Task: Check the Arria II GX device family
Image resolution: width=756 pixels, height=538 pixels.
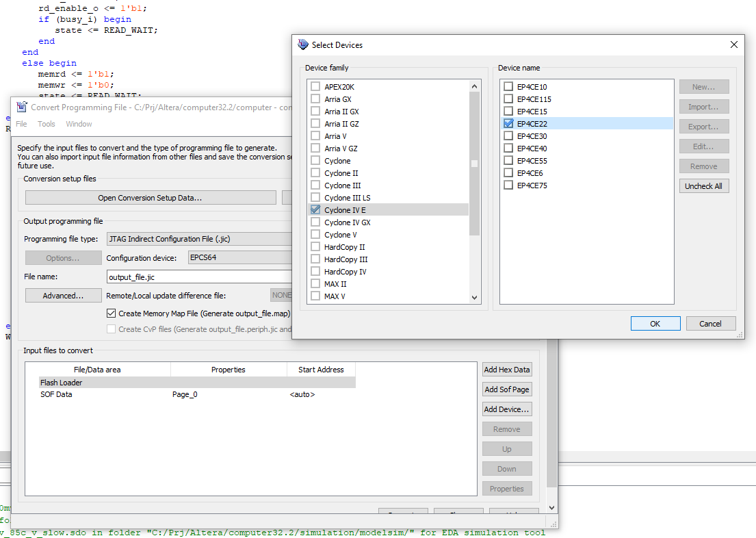Action: click(315, 111)
